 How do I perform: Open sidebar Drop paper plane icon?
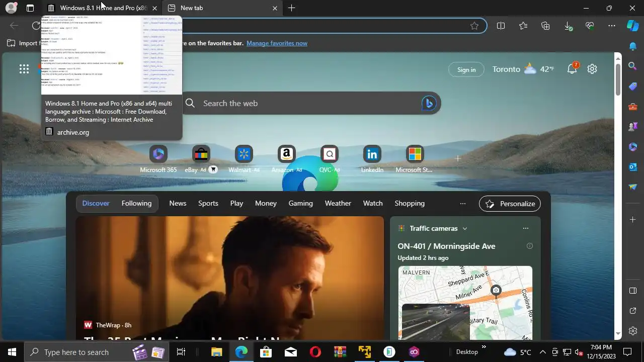(x=633, y=187)
